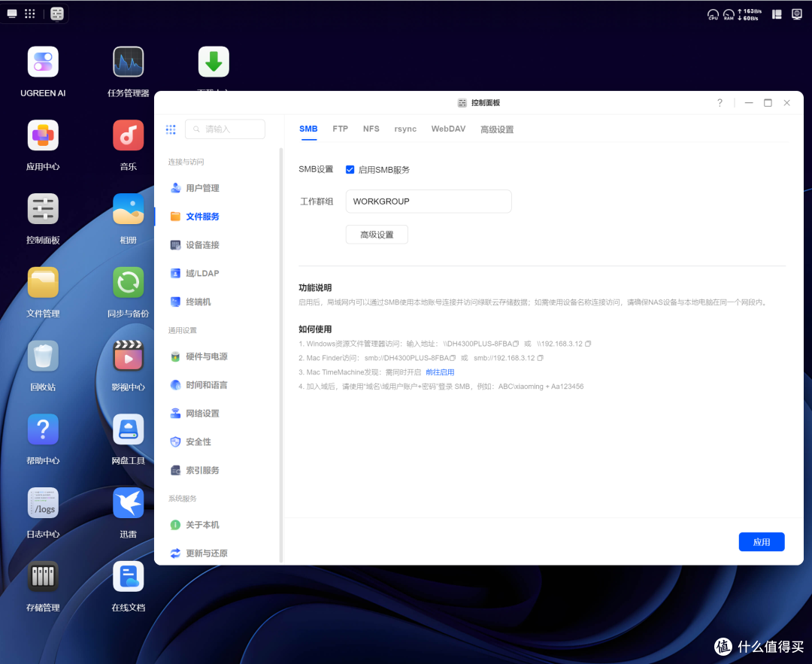Click the network speed indicator in top bar
812x664 pixels.
click(x=750, y=14)
